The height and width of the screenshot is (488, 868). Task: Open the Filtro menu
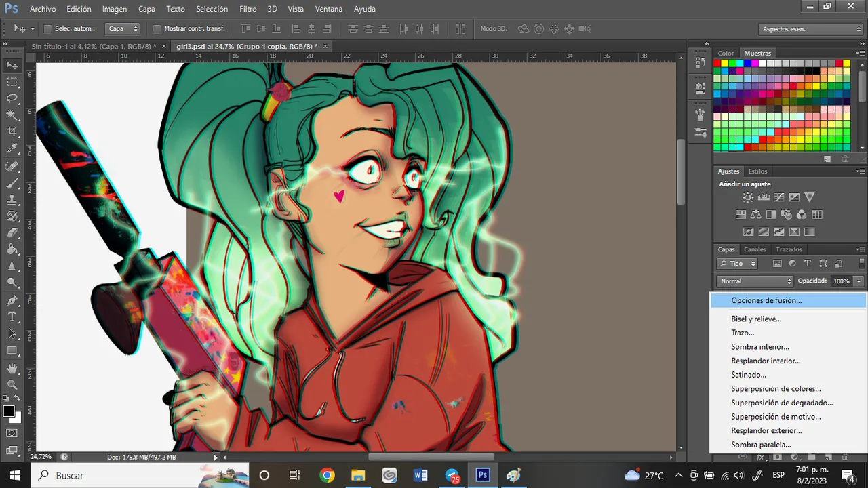[x=248, y=9]
